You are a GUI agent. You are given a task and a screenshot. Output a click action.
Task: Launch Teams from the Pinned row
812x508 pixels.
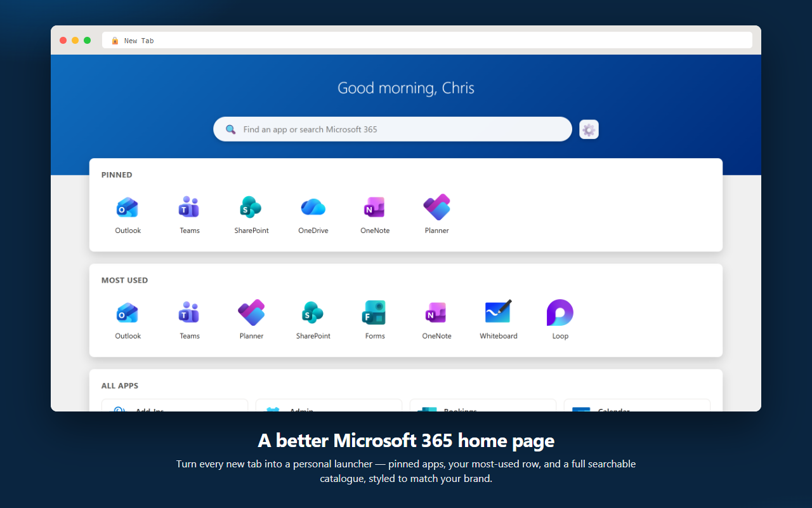pos(190,214)
